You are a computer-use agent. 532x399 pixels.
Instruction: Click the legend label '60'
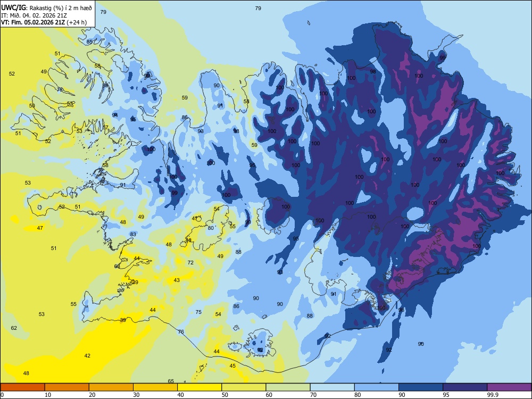coord(269,395)
